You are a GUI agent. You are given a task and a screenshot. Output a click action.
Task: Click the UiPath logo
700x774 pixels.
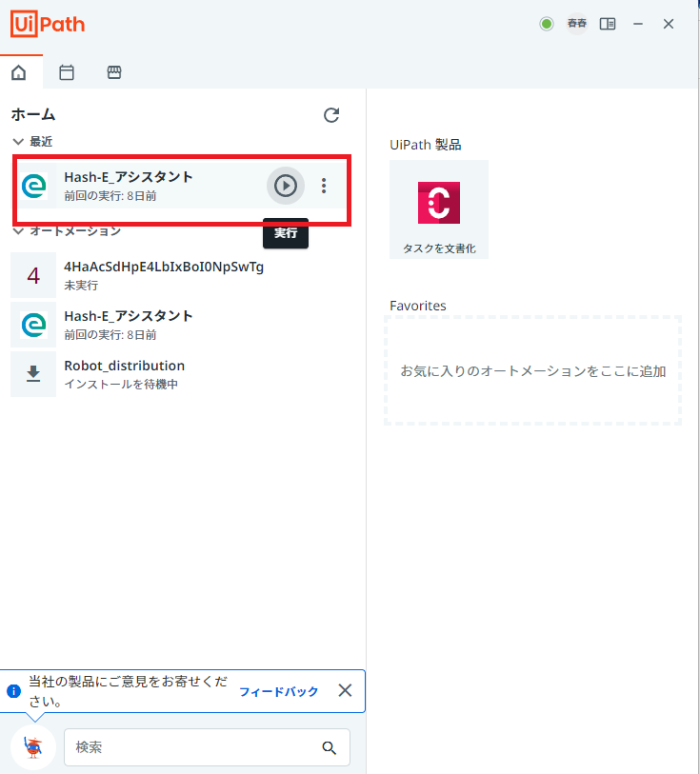point(48,24)
